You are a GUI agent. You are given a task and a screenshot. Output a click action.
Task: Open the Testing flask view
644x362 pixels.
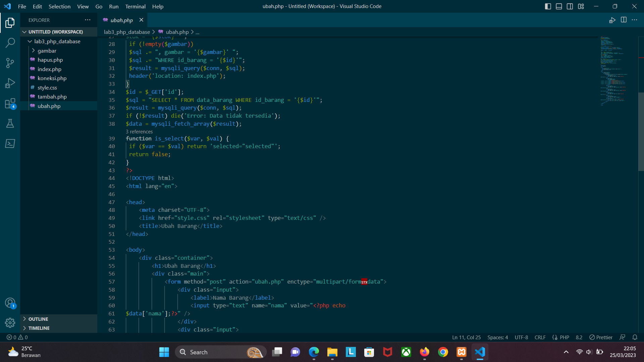(10, 123)
